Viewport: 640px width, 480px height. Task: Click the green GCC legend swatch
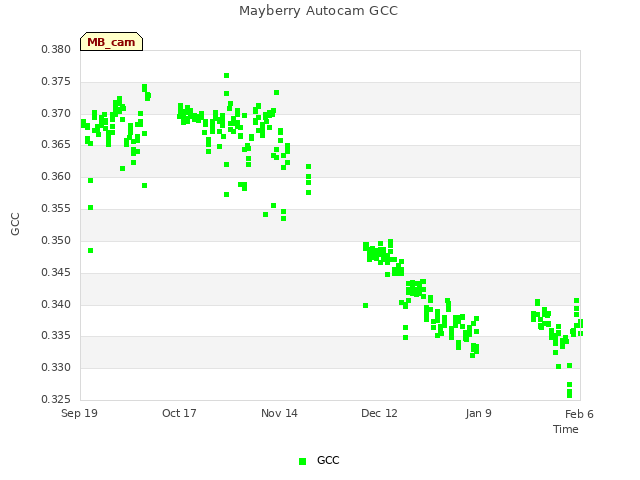302,461
